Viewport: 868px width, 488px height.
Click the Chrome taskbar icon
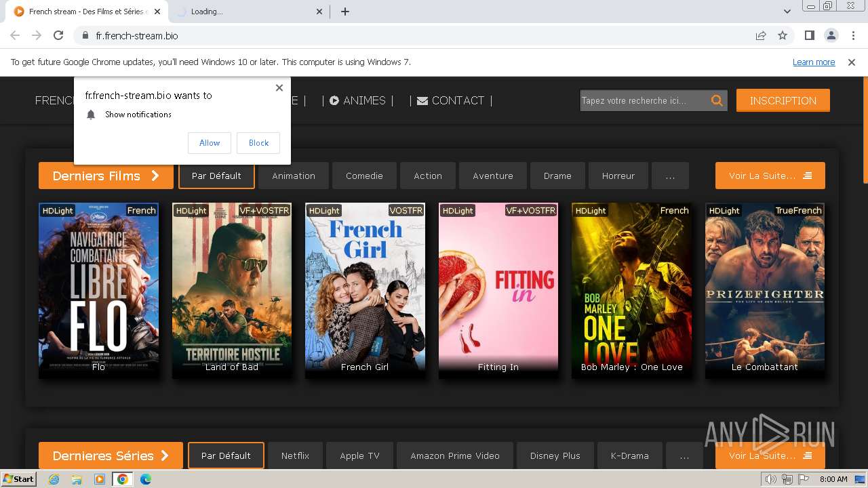click(123, 479)
